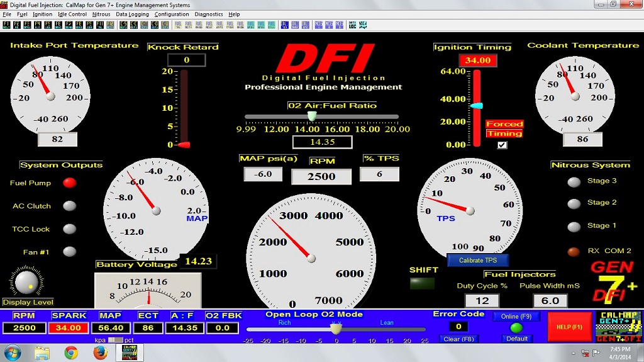644x362 pixels.
Task: Click the Error Code value box
Action: [458, 327]
